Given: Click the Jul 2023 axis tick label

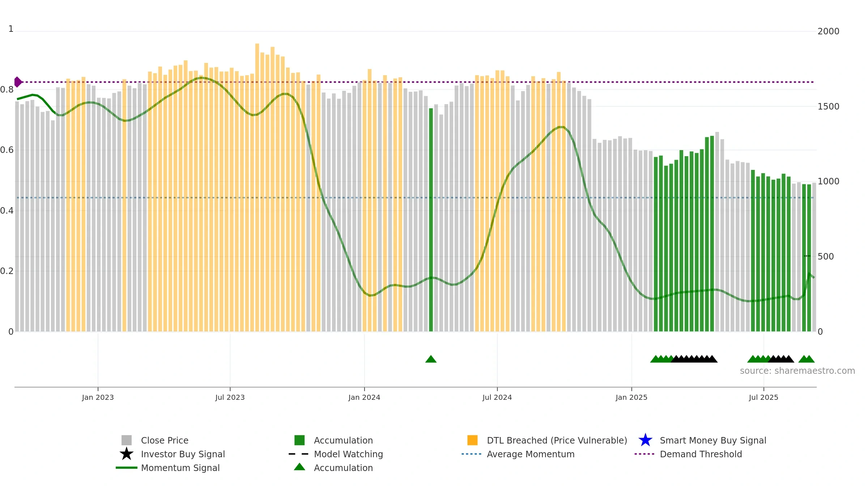Looking at the screenshot, I should coord(230,398).
